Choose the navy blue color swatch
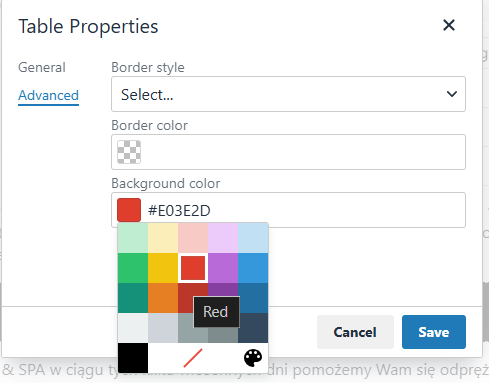 pyautogui.click(x=253, y=328)
